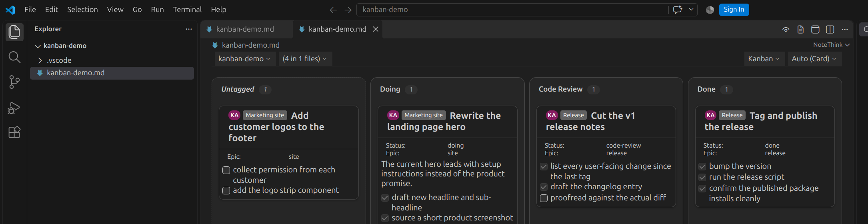Uncheck 'draft the changelog entry'
The height and width of the screenshot is (224, 868).
(x=544, y=187)
